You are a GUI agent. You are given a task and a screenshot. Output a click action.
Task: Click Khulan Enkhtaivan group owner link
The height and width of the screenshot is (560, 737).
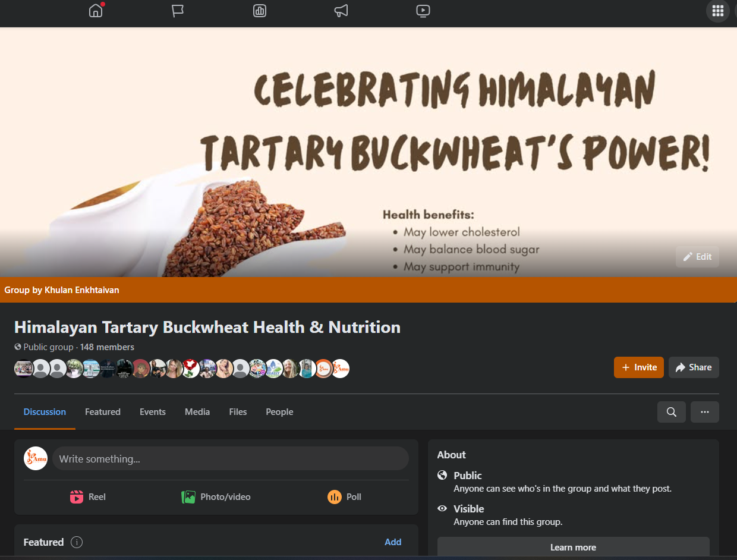(82, 290)
